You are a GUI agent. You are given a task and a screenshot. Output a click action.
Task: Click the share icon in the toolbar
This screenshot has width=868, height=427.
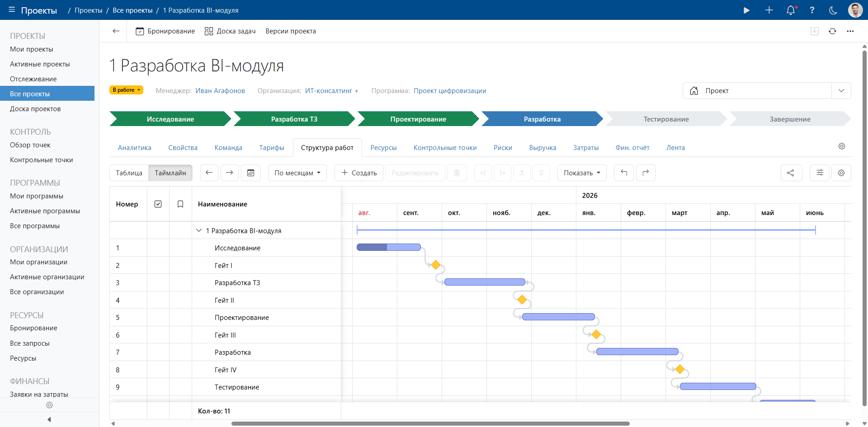791,173
